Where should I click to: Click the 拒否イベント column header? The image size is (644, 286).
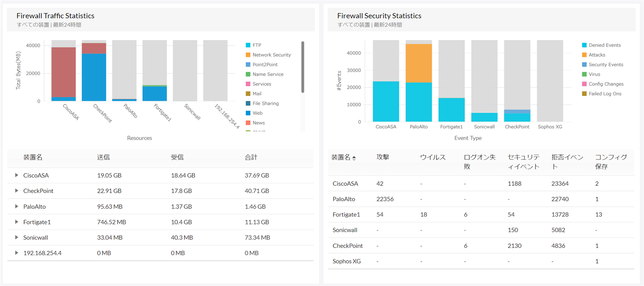(567, 162)
